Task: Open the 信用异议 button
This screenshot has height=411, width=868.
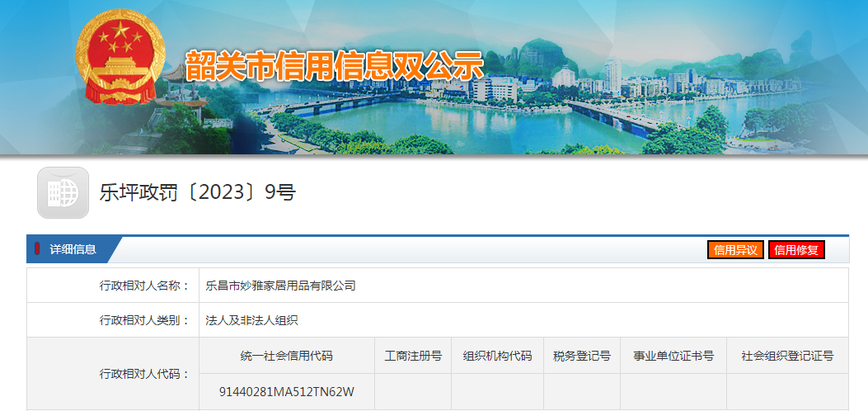Action: [735, 250]
